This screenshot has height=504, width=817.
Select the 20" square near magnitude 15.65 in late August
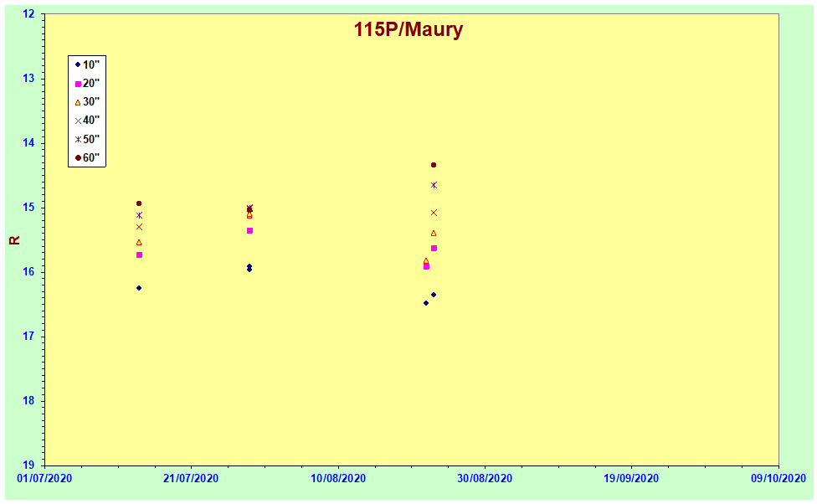point(434,248)
